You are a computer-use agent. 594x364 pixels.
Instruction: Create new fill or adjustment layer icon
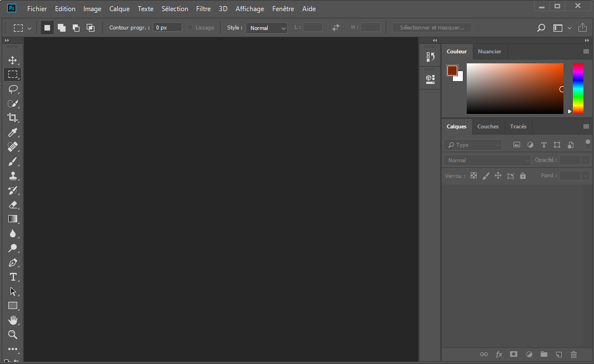click(529, 354)
